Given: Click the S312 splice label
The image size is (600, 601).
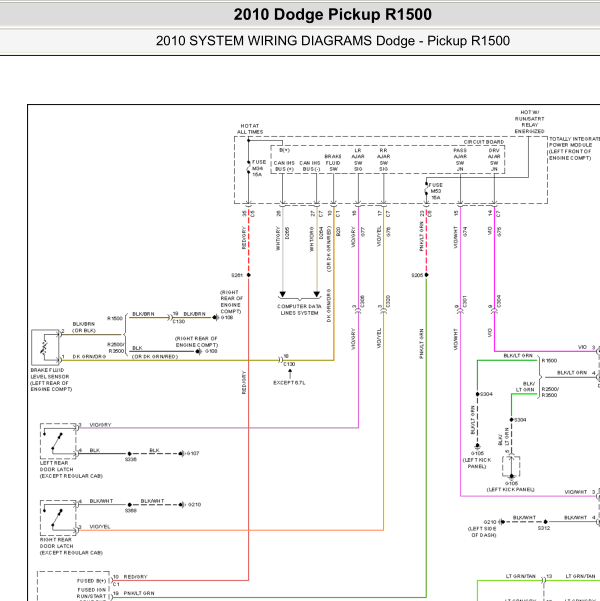Looking at the screenshot, I should point(544,528).
